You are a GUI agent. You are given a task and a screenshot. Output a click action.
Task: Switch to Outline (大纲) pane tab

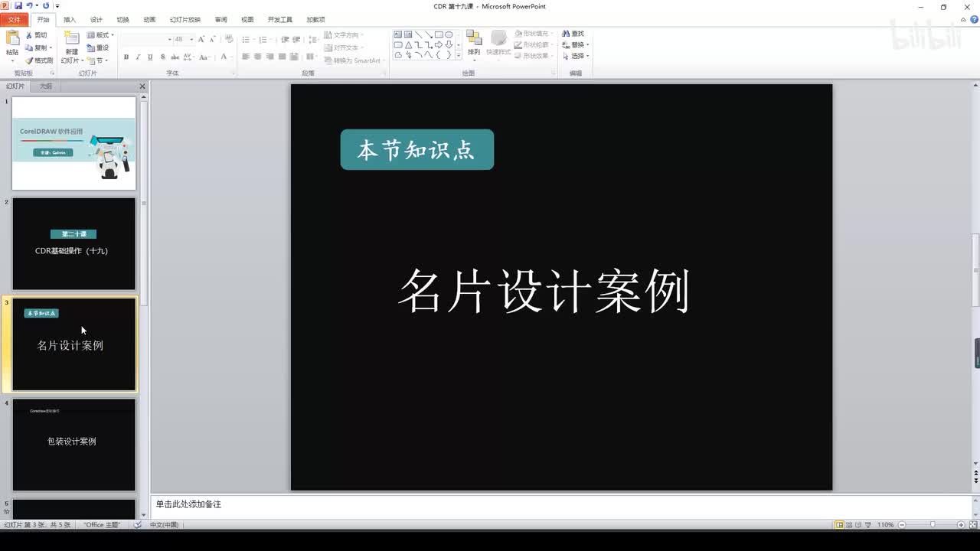[x=46, y=86]
